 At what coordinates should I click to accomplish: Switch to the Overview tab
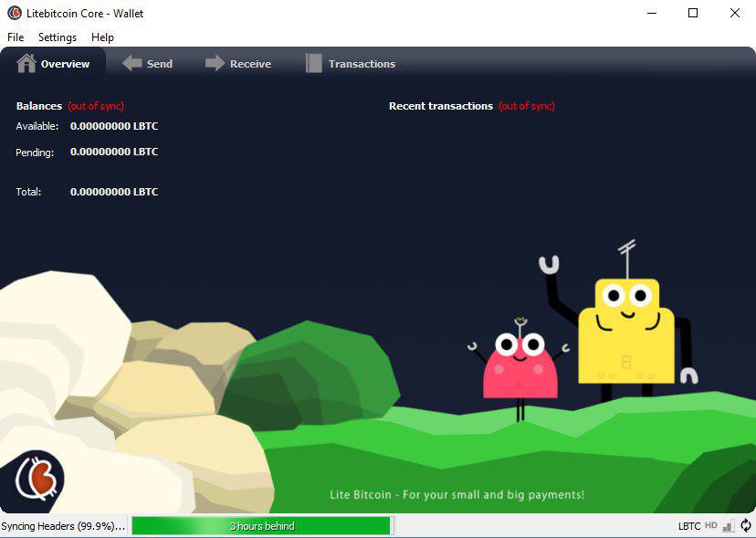[53, 63]
